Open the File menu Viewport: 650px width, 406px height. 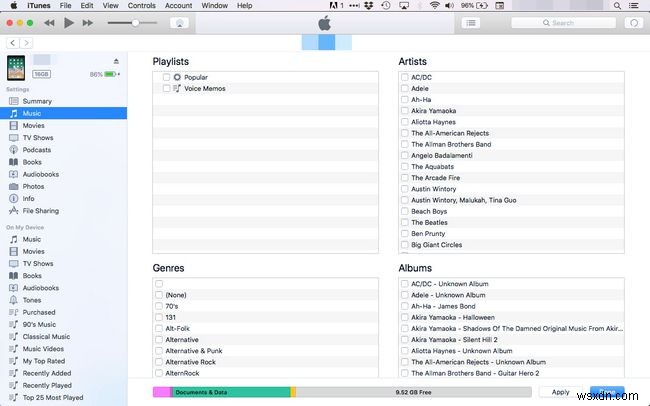pos(65,6)
